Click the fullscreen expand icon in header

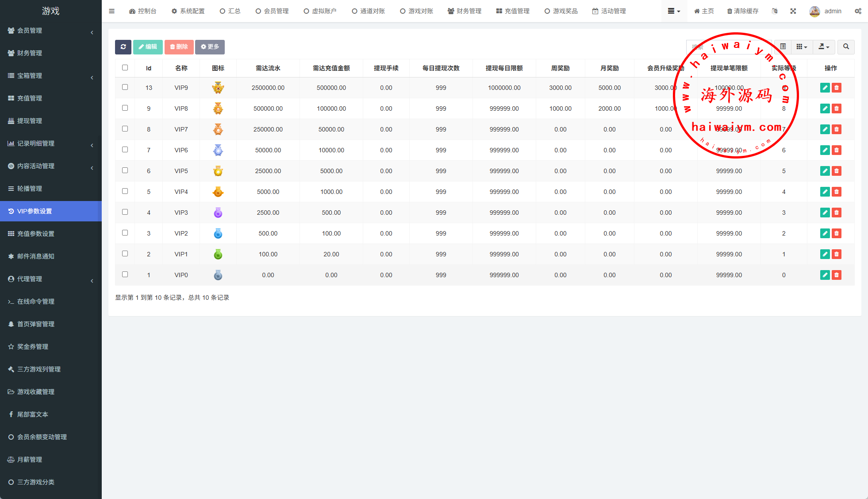pyautogui.click(x=793, y=11)
